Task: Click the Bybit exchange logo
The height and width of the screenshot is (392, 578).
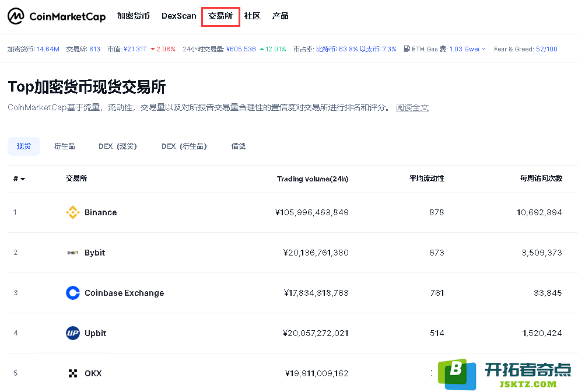Action: [x=73, y=253]
